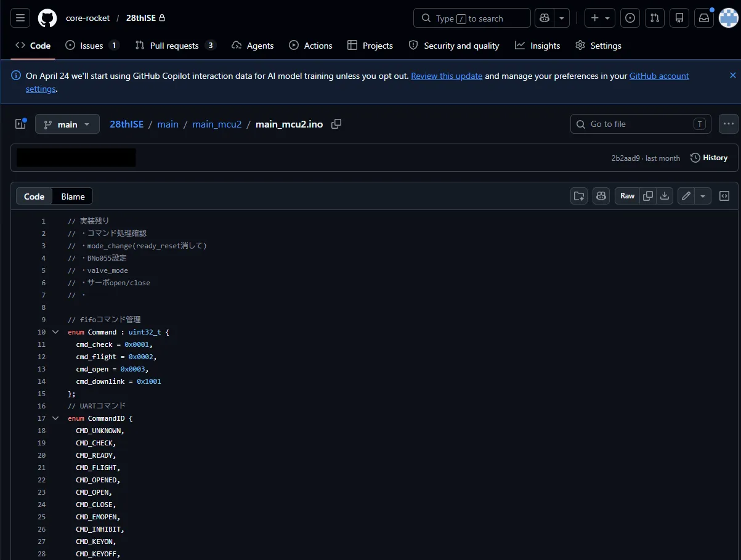Click the Review this update link

click(447, 76)
